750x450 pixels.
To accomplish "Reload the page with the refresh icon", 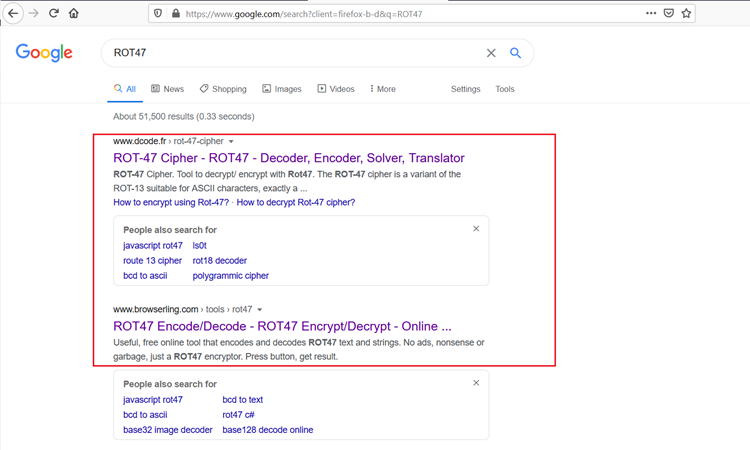I will pos(54,14).
